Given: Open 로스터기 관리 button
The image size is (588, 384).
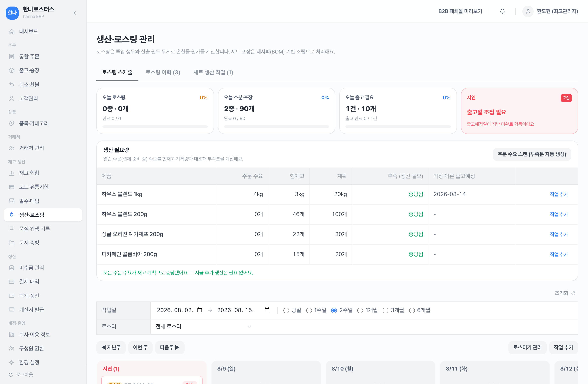Looking at the screenshot, I should click(527, 347).
